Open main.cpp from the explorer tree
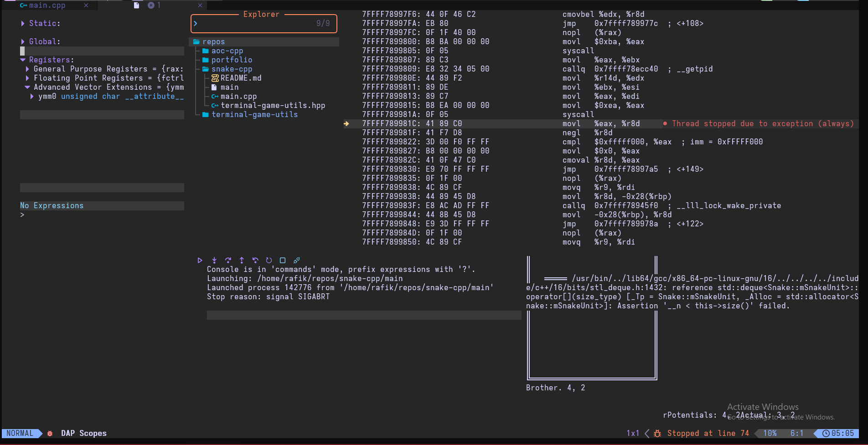This screenshot has height=445, width=868. 238,96
